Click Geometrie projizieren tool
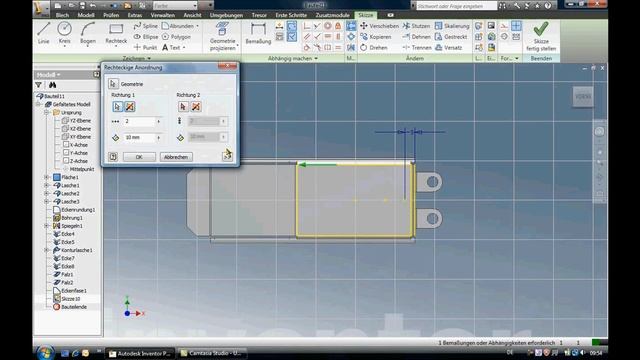The image size is (640, 360). coord(222,36)
